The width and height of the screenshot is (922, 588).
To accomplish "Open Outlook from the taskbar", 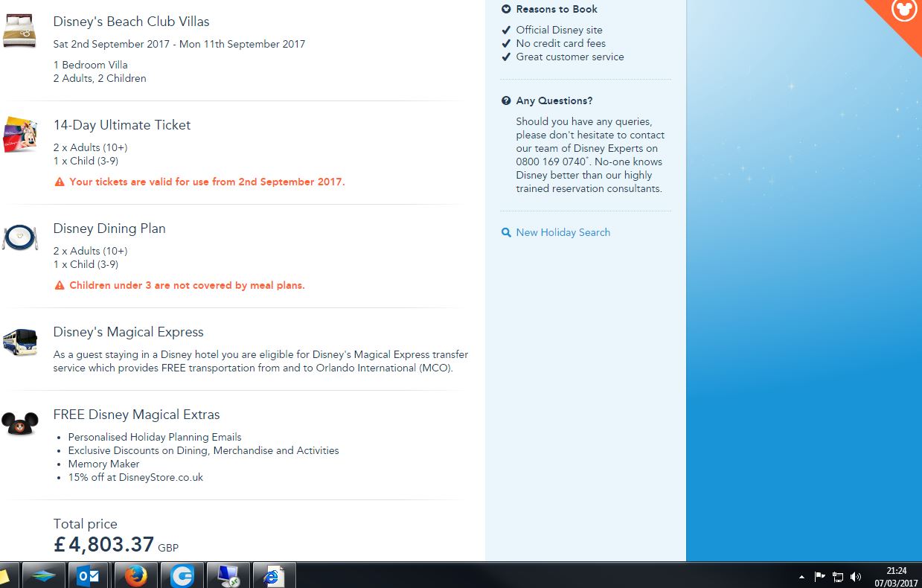I will [x=89, y=575].
